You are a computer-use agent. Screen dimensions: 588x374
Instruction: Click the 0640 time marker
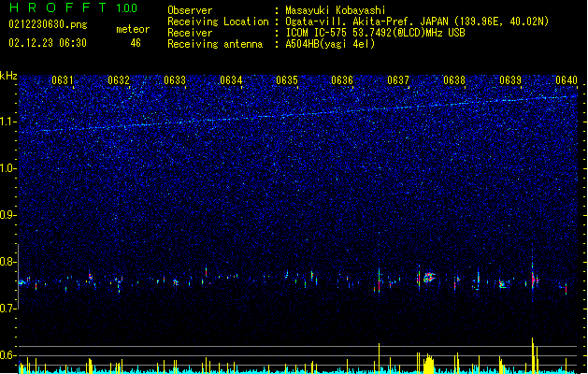pos(566,80)
